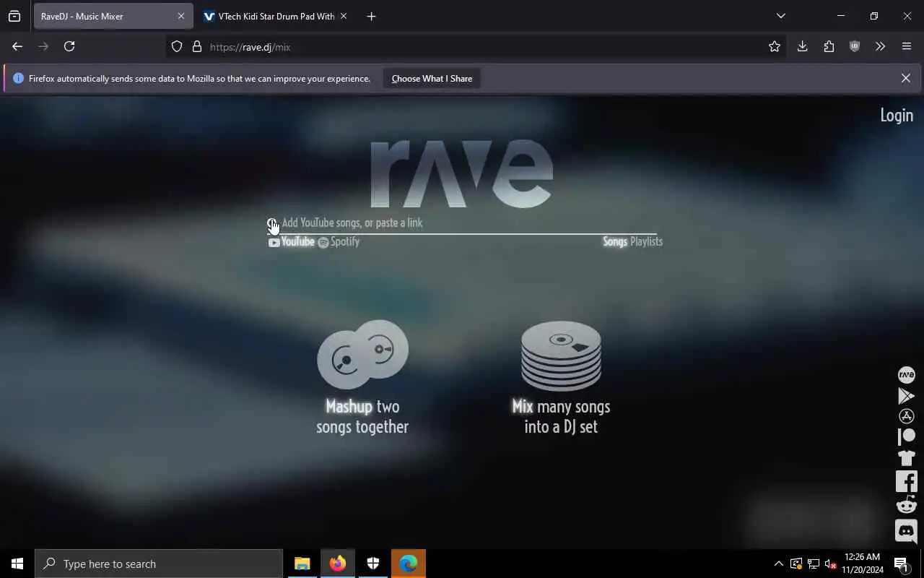Click the muted volume tray icon
924x578 pixels.
[x=830, y=564]
